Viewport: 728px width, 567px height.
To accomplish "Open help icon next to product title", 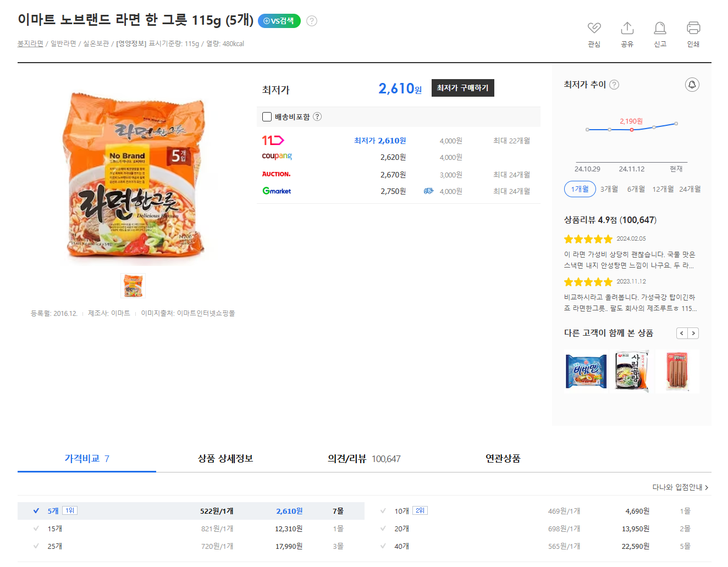I will coord(312,21).
